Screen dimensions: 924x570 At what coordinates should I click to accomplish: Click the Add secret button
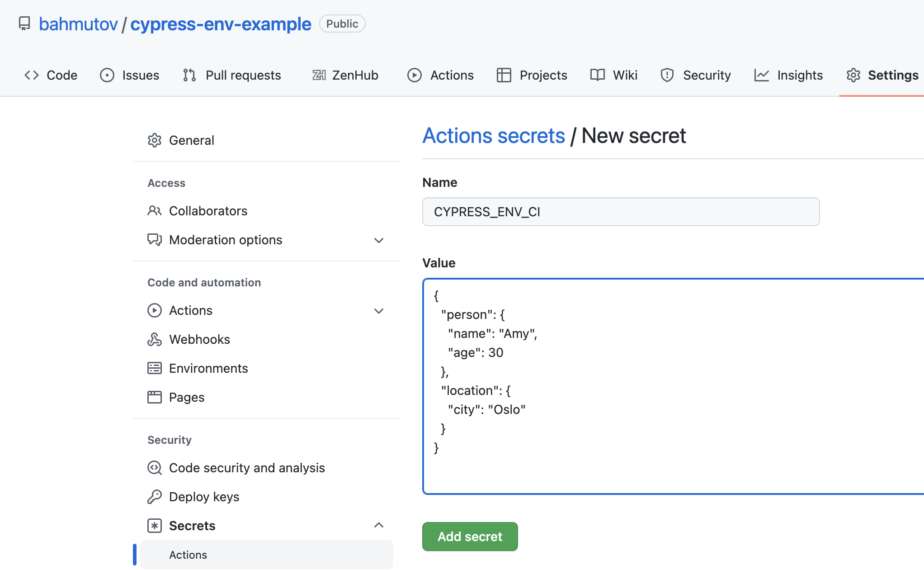tap(470, 536)
